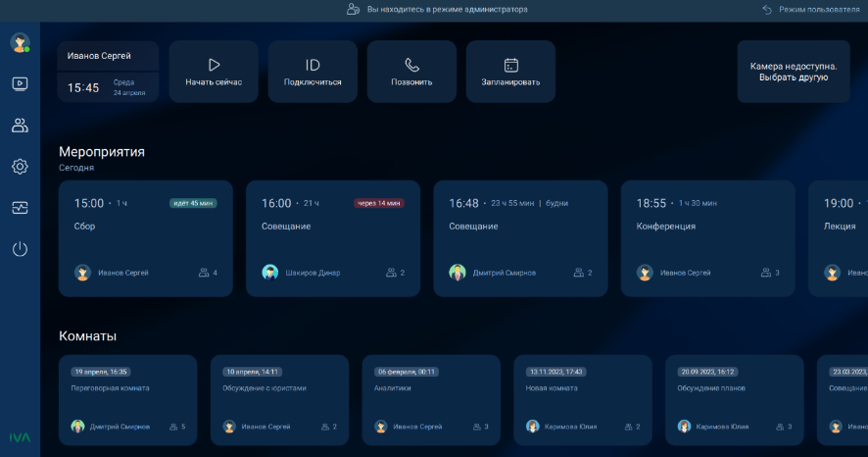Open the video events sidebar icon
The height and width of the screenshot is (457, 868).
pyautogui.click(x=20, y=83)
